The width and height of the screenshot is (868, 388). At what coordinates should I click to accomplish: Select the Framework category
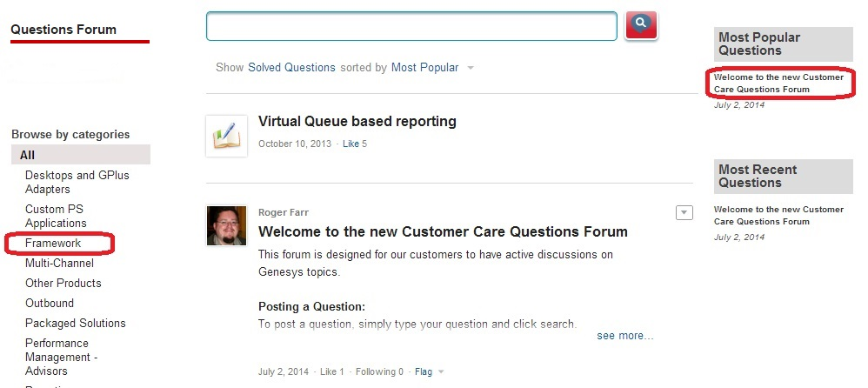click(53, 244)
